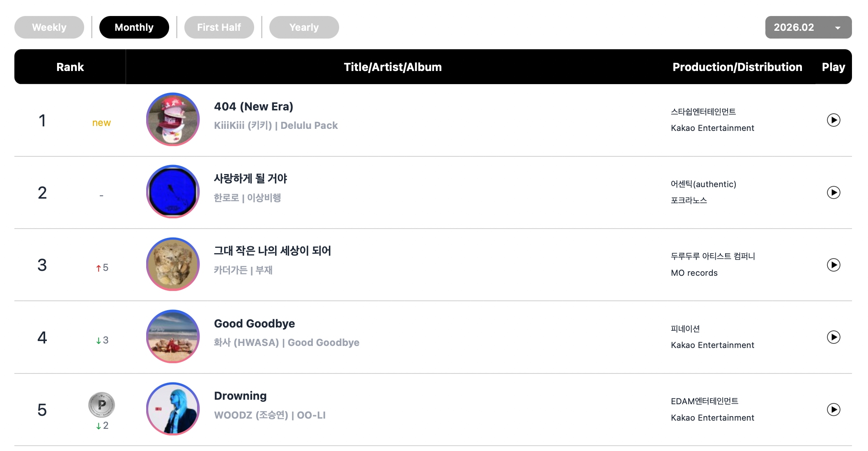The image size is (868, 451).
Task: Play Drowning by WOODZ
Action: coord(833,410)
